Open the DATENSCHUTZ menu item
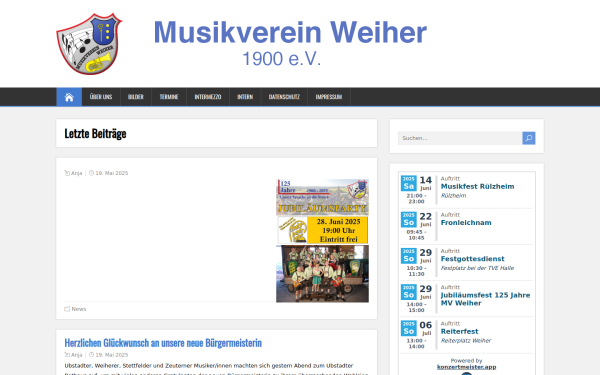Screen dimensions: 600x375 pyautogui.click(x=284, y=97)
